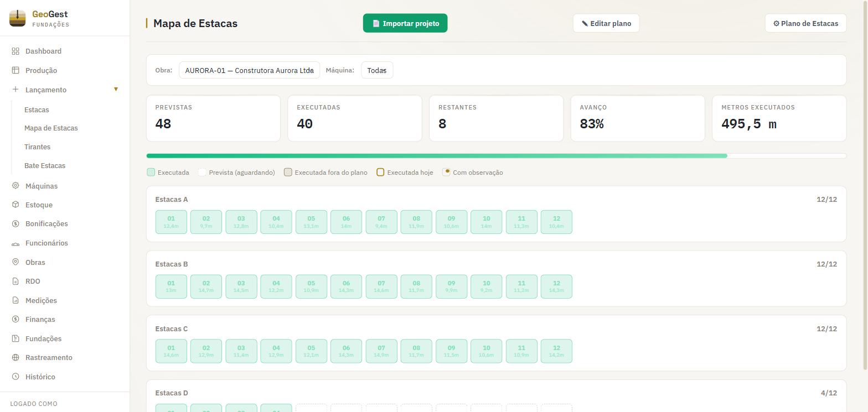Open the Máquina dropdown showing Todas

coord(377,70)
